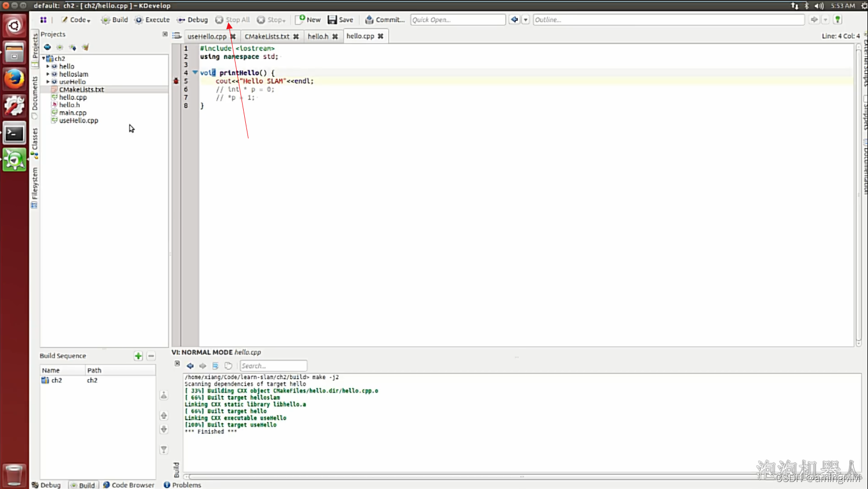Click the install selection icon in Projects
868x489 pixels.
[72, 47]
